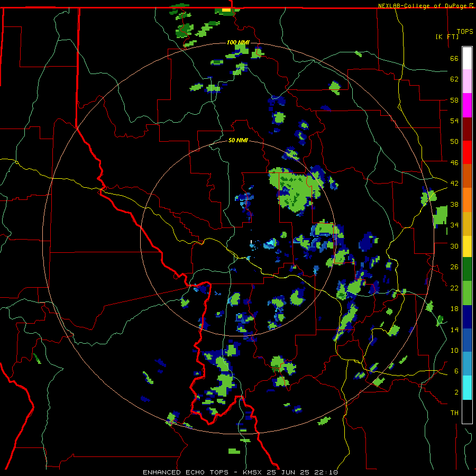Click the "25 JUN 25 22:10" timestamp
Image resolution: width=476 pixels, height=476 pixels.
click(x=302, y=472)
